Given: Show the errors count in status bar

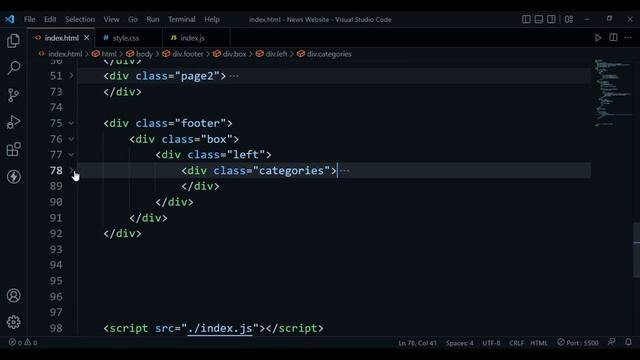Looking at the screenshot, I should click(15, 342).
